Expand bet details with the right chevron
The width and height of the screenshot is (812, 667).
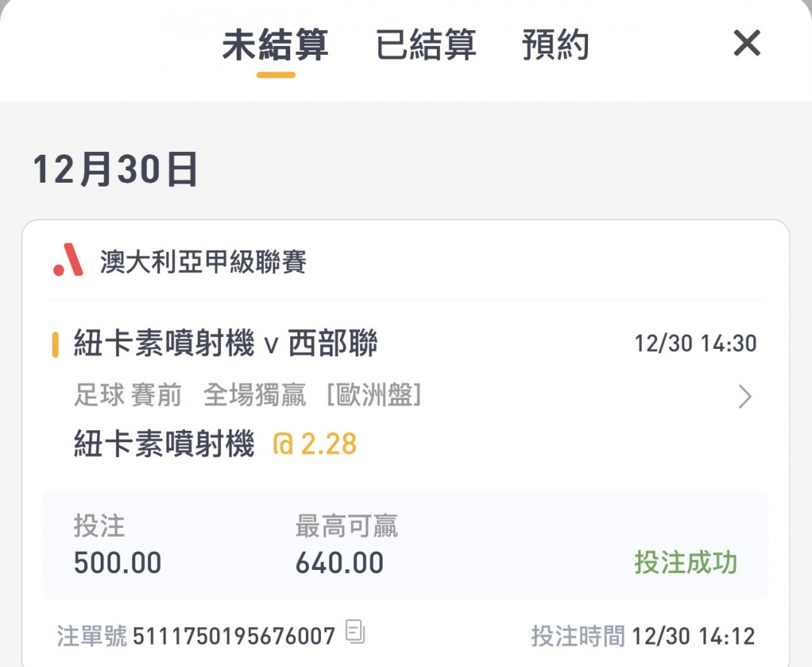[744, 396]
